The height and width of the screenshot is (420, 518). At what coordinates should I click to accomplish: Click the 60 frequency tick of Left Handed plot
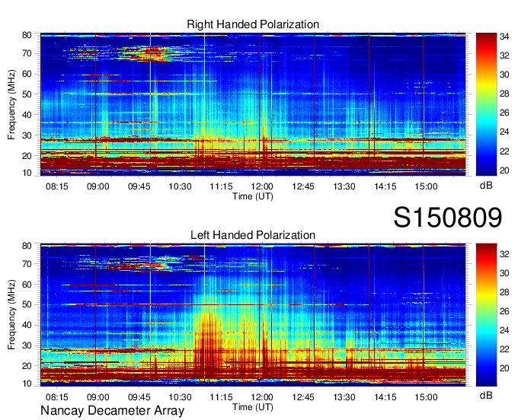[27, 285]
